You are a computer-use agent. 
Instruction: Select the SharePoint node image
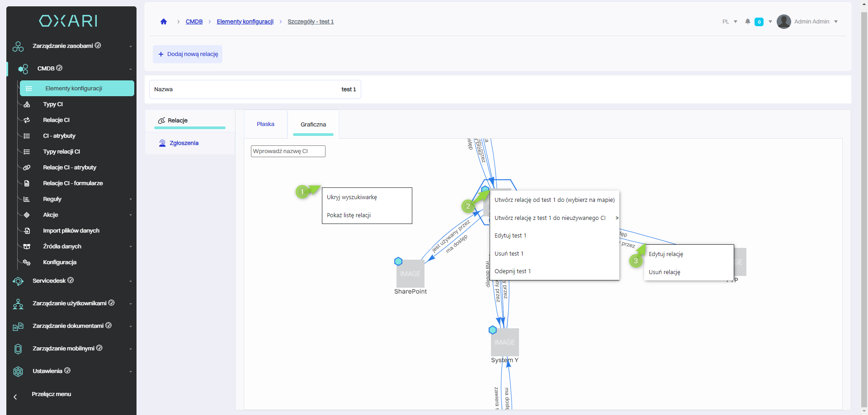410,274
